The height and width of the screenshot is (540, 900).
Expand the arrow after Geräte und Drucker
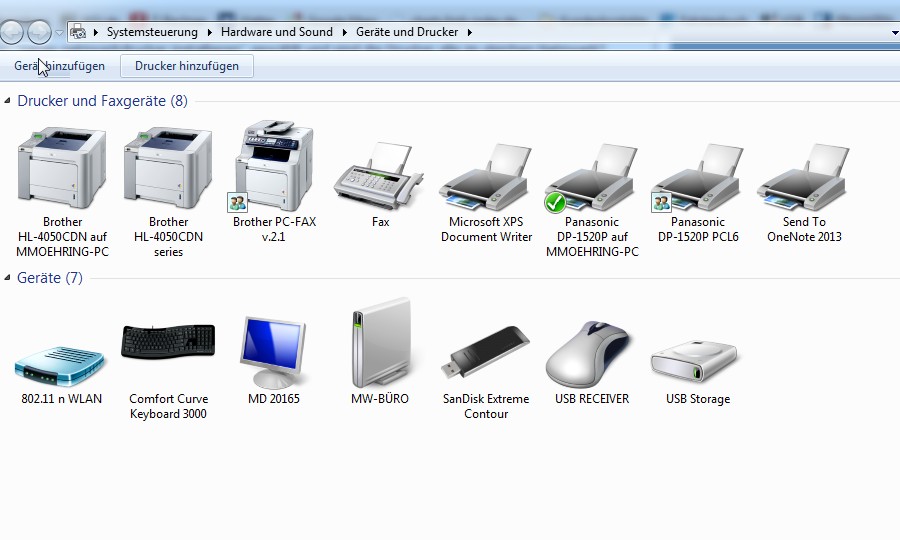coord(470,32)
